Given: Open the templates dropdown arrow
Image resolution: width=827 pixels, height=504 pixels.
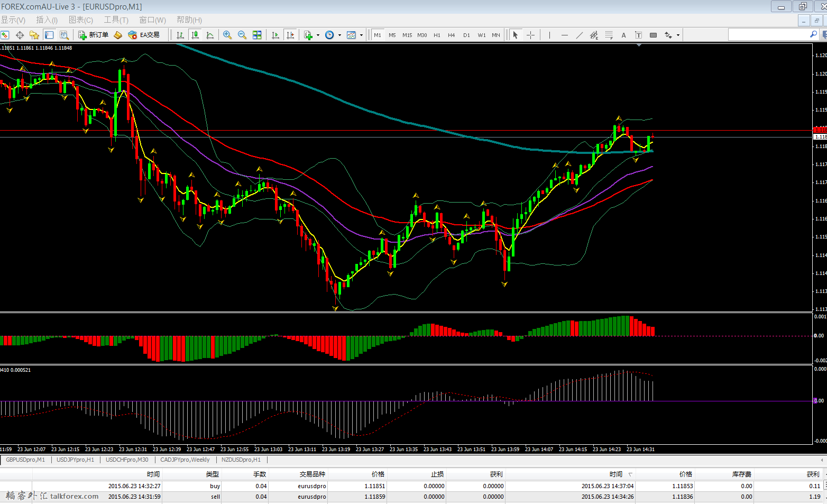Looking at the screenshot, I should coord(361,35).
